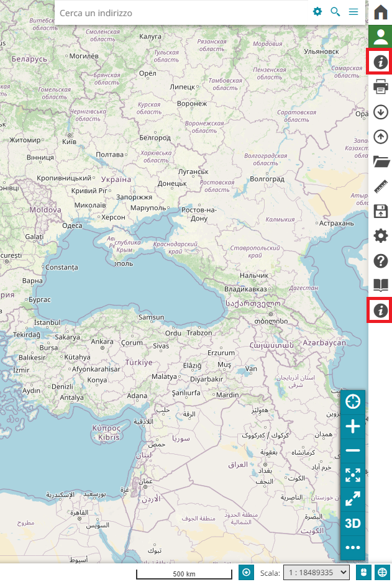Image resolution: width=392 pixels, height=582 pixels.
Task: Click the 'Erzurum' city label
Action: [x=221, y=353]
